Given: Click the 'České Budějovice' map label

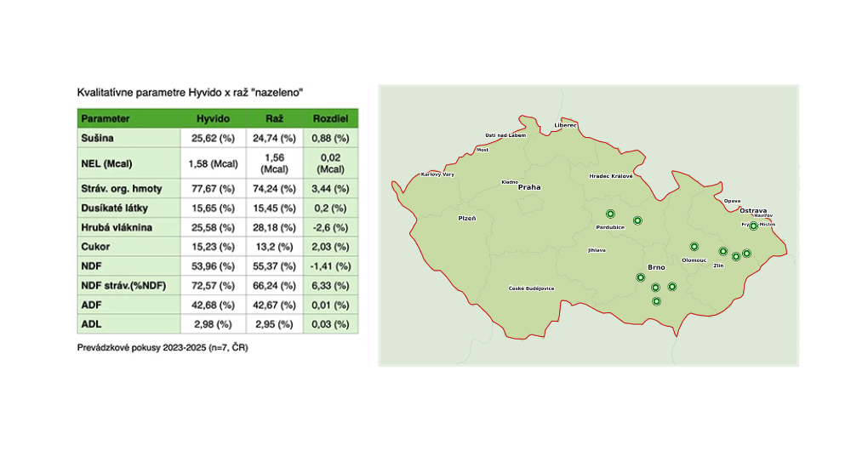Looking at the screenshot, I should 531,288.
